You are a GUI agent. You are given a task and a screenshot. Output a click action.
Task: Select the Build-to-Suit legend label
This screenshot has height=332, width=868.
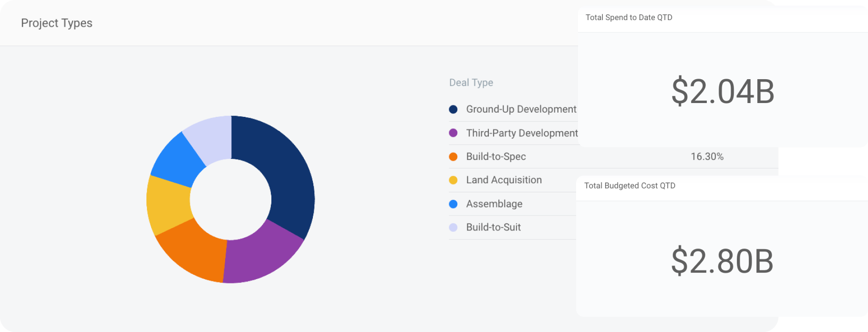point(493,227)
